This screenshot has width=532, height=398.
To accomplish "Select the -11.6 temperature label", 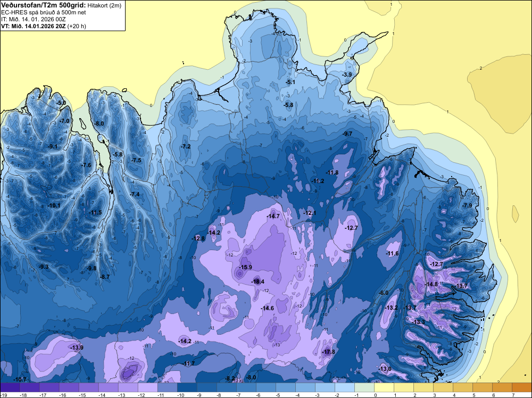I will [393, 253].
